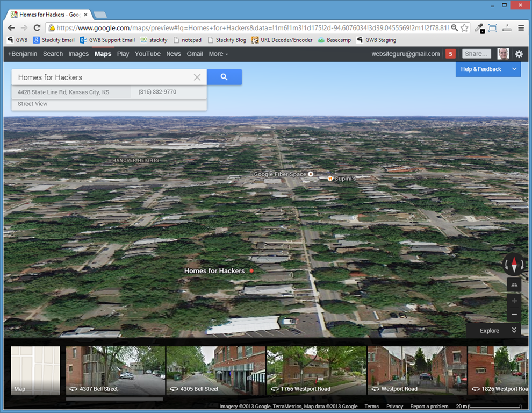Open the Terms link in footer
532x413 pixels.
tap(371, 406)
